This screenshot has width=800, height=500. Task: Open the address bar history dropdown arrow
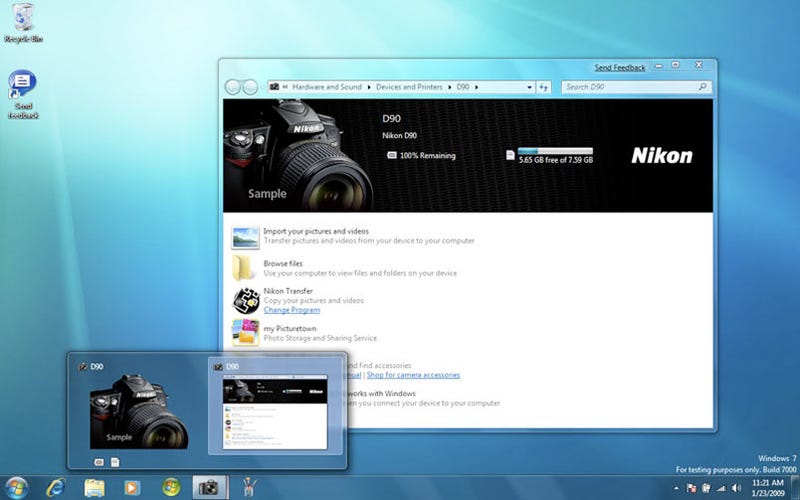coord(529,87)
